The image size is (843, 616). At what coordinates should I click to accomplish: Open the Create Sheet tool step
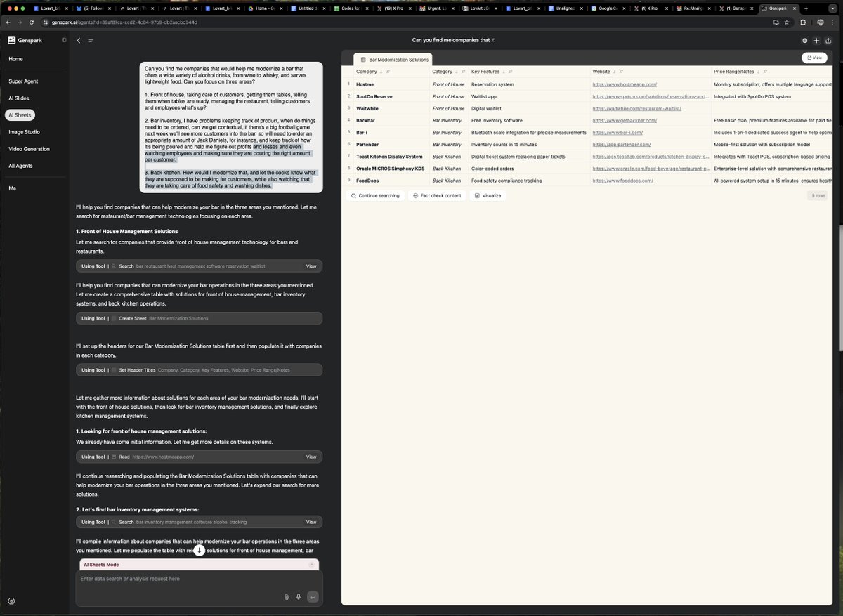tap(200, 318)
